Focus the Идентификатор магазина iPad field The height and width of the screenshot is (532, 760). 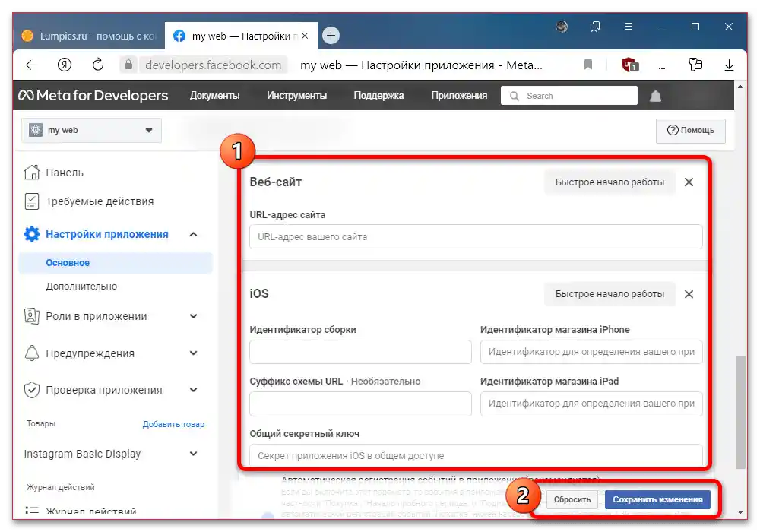click(591, 404)
